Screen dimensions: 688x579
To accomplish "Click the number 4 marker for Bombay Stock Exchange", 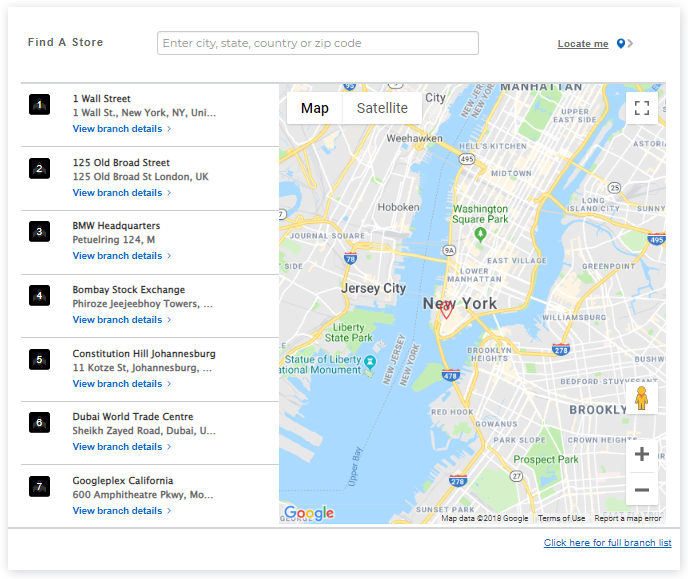I will (39, 296).
